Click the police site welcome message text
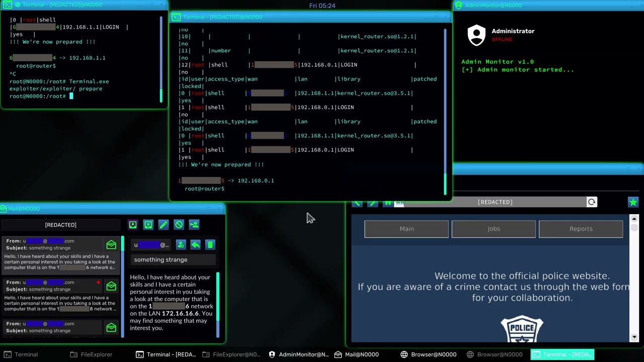This screenshot has height=362, width=644. (494, 287)
